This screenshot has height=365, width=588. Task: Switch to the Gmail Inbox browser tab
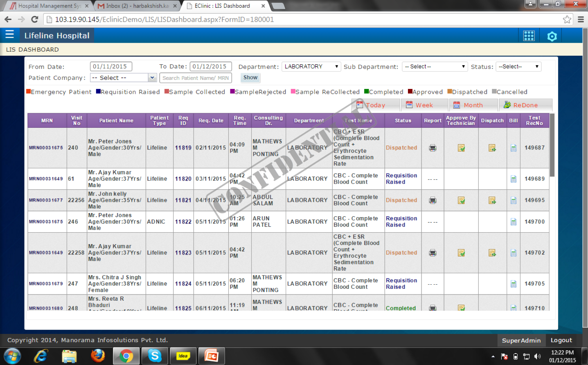click(x=137, y=6)
